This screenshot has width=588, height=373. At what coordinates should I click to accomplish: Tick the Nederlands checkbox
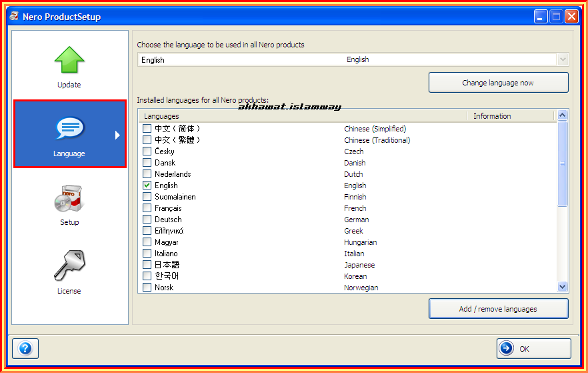pyautogui.click(x=147, y=173)
